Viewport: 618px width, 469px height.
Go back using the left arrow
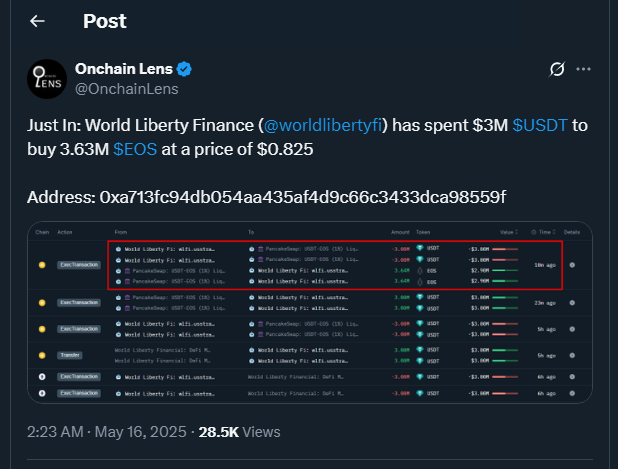37,21
